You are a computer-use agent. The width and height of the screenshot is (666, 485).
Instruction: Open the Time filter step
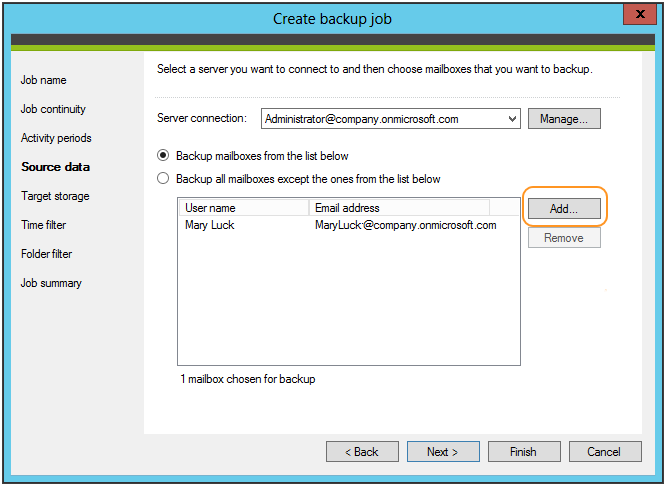point(44,225)
